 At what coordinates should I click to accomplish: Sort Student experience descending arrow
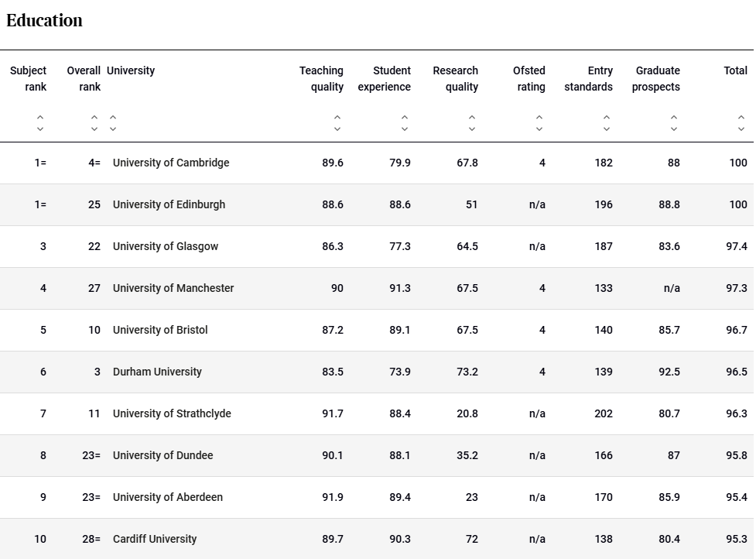click(405, 129)
